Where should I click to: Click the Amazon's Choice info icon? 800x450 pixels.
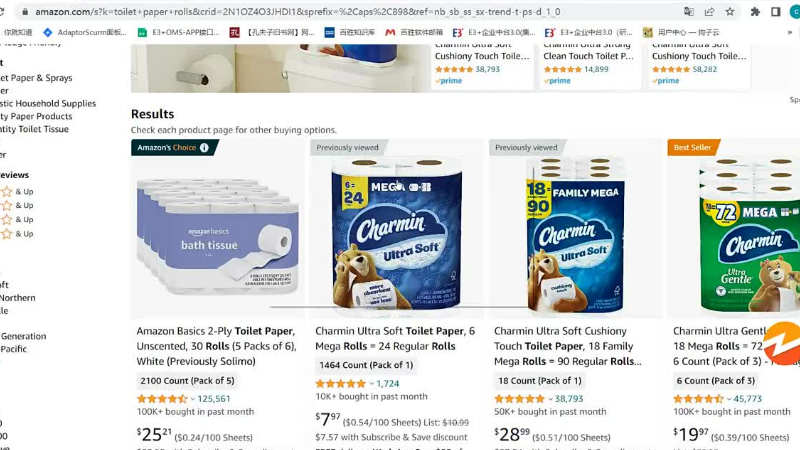pyautogui.click(x=204, y=147)
